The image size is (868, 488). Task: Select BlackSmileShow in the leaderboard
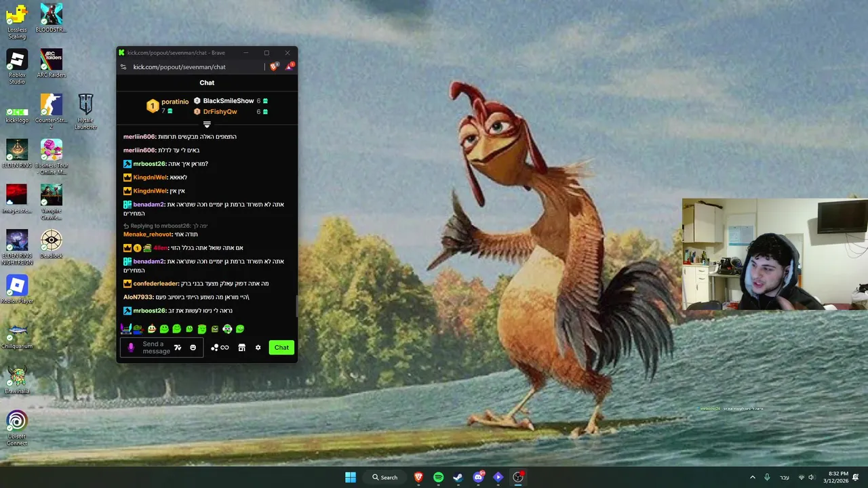pyautogui.click(x=229, y=101)
